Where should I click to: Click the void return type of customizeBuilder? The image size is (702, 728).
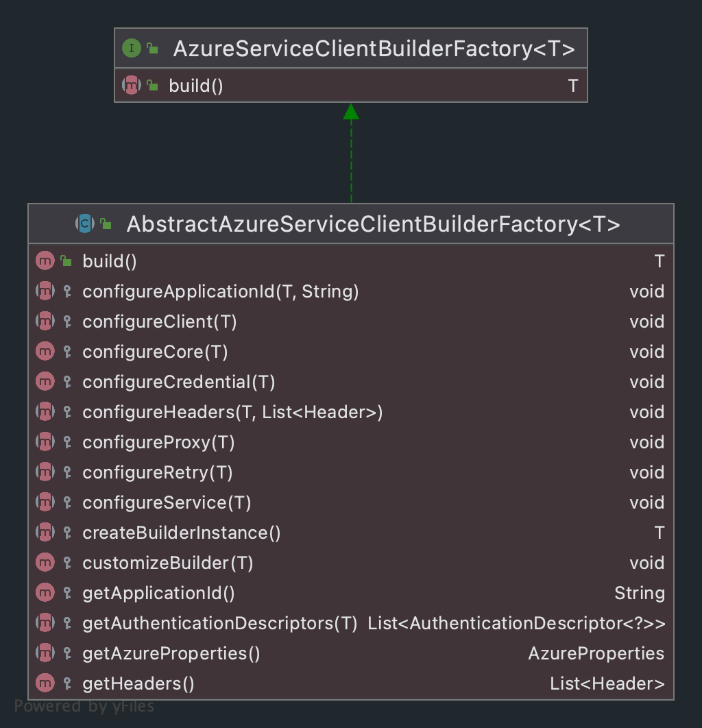tap(646, 563)
